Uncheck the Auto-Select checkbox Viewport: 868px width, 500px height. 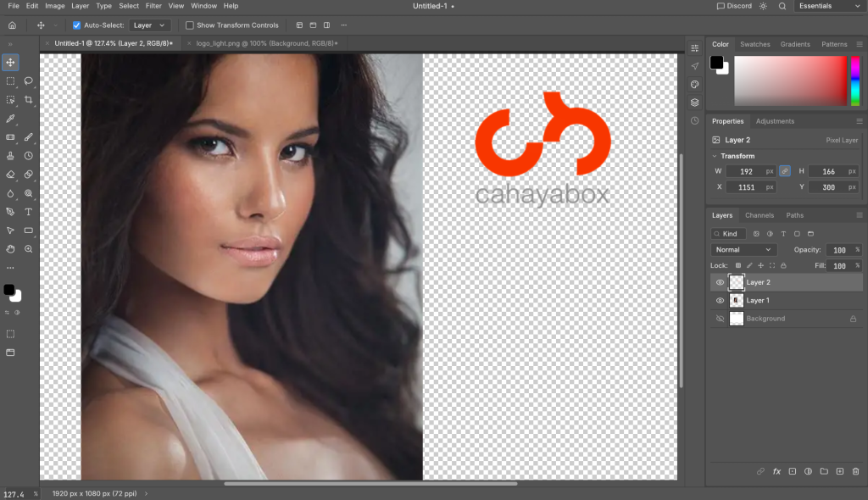pyautogui.click(x=76, y=25)
